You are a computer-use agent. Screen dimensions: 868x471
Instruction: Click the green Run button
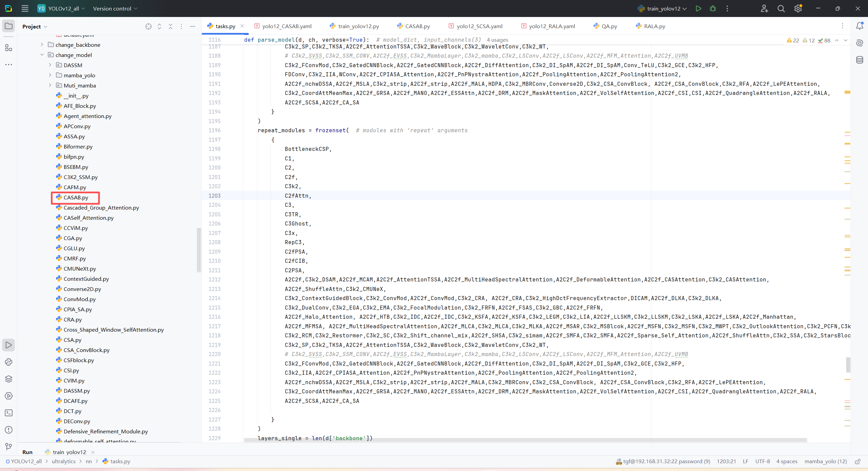click(x=698, y=8)
